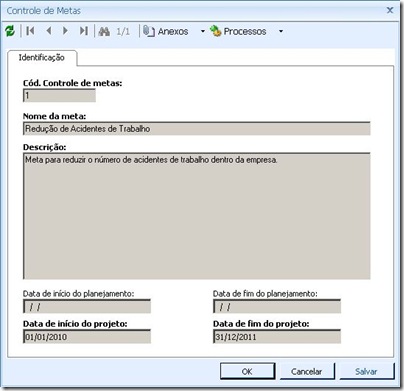This screenshot has width=404, height=391.
Task: Click Data de início do planejamento field
Action: (x=87, y=306)
